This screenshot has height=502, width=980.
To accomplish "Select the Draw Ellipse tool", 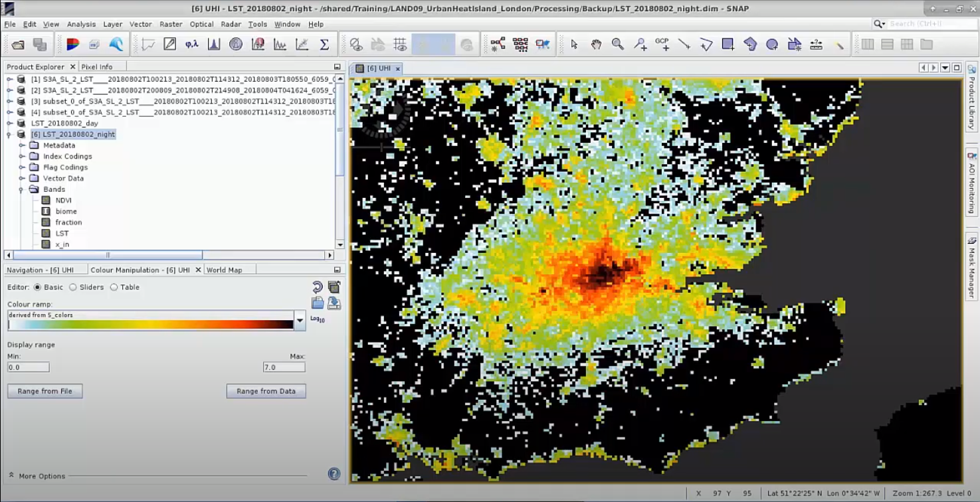I will coord(772,44).
